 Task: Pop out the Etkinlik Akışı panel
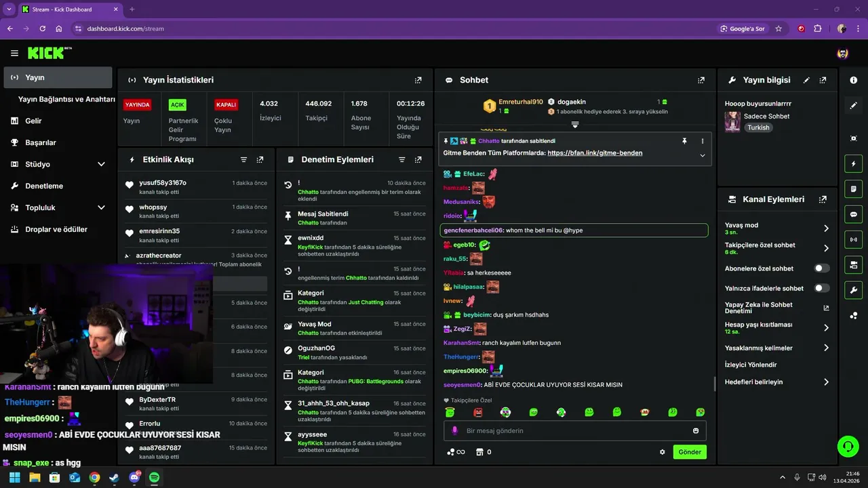pos(260,160)
